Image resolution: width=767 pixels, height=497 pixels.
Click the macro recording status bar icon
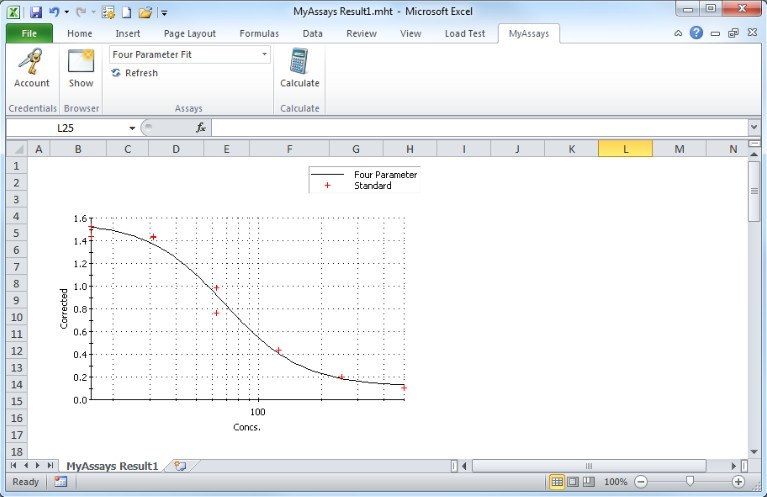[x=61, y=482]
